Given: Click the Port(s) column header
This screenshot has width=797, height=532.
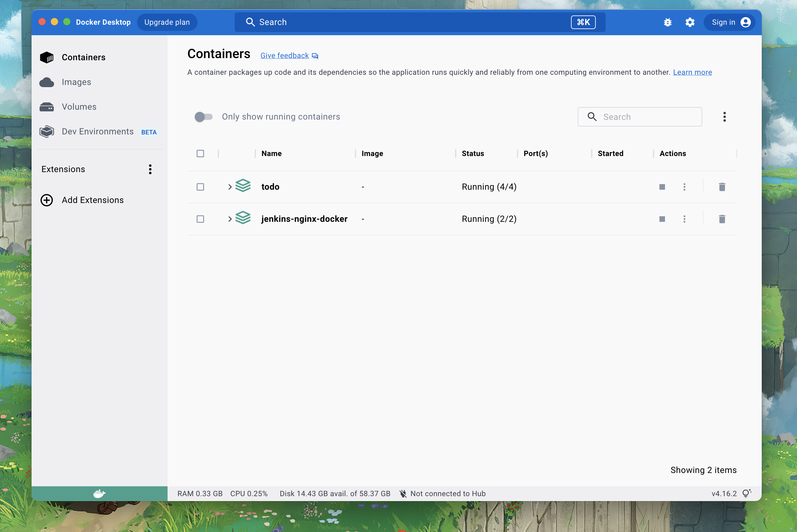Looking at the screenshot, I should 536,154.
